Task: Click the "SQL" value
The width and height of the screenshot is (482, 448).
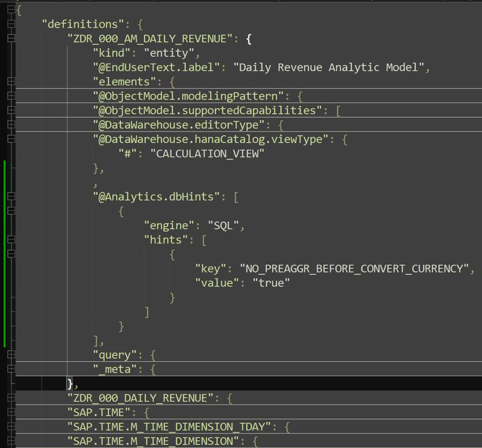Action: click(x=223, y=226)
